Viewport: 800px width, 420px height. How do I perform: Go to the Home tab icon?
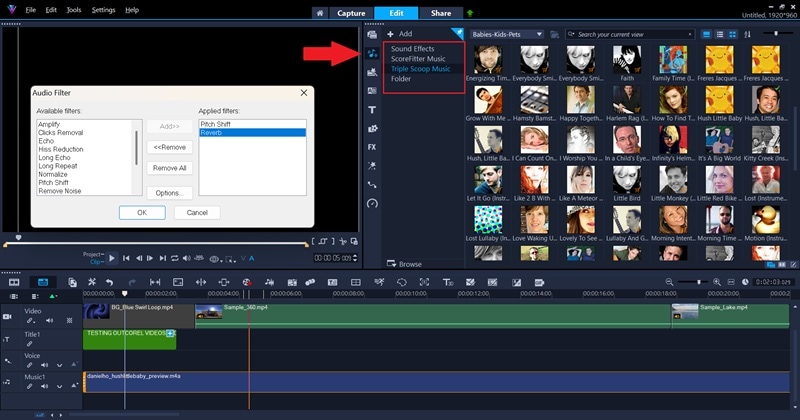click(x=320, y=13)
